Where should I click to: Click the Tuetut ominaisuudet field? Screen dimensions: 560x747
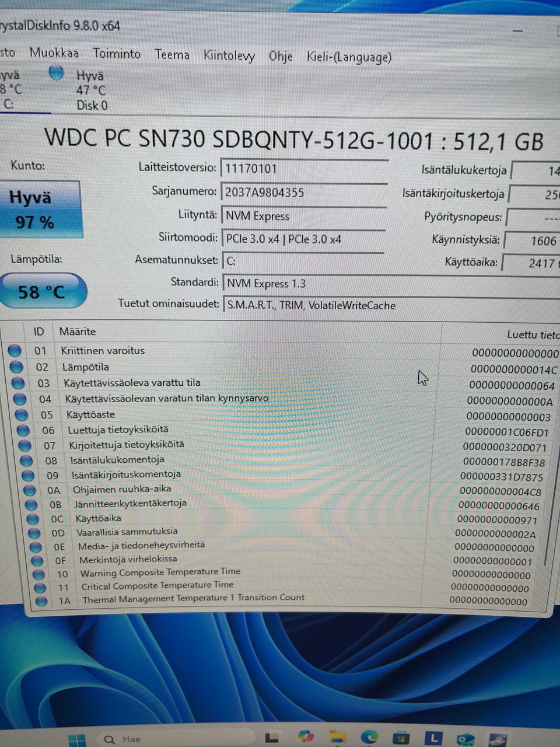pos(391,305)
